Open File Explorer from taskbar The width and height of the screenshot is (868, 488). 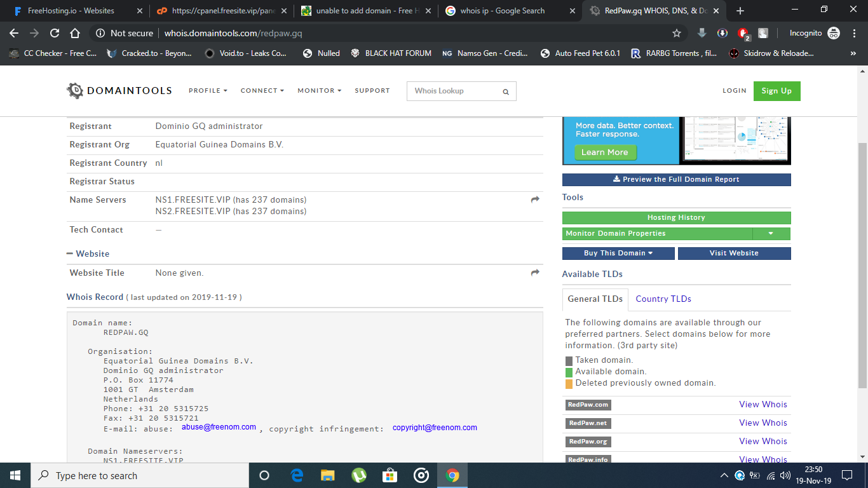pyautogui.click(x=328, y=475)
